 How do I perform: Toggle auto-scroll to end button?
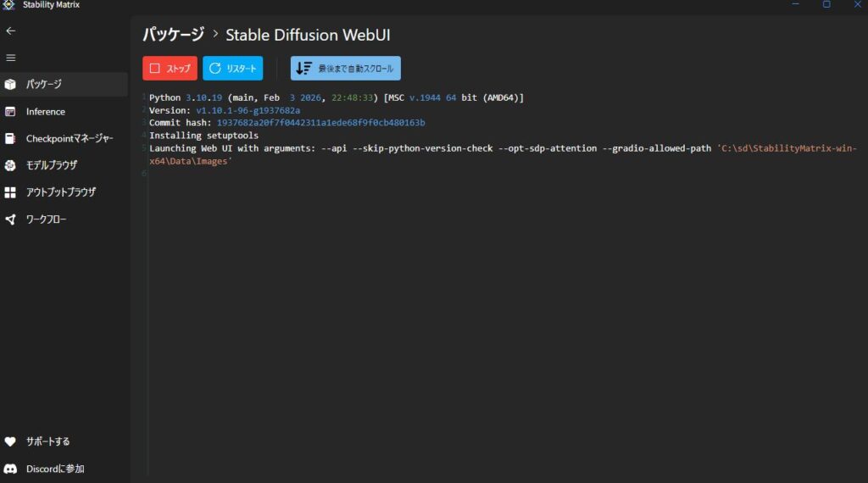(346, 68)
